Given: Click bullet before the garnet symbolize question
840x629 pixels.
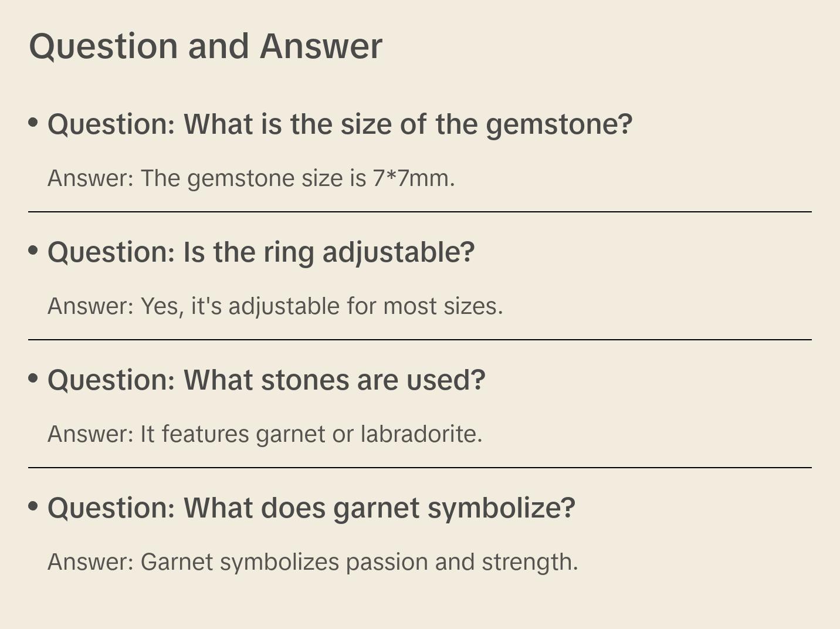Looking at the screenshot, I should click(33, 506).
